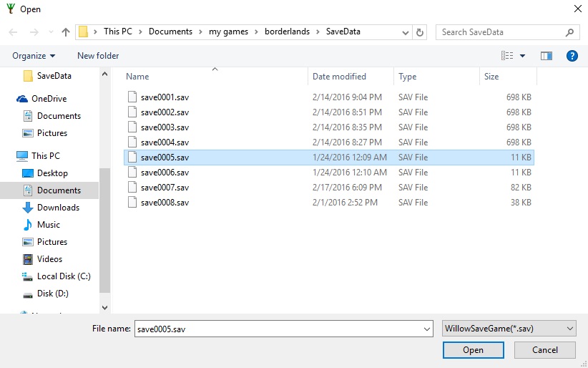Click the Open button
Viewport: 588px width, 368px height.
(x=473, y=350)
